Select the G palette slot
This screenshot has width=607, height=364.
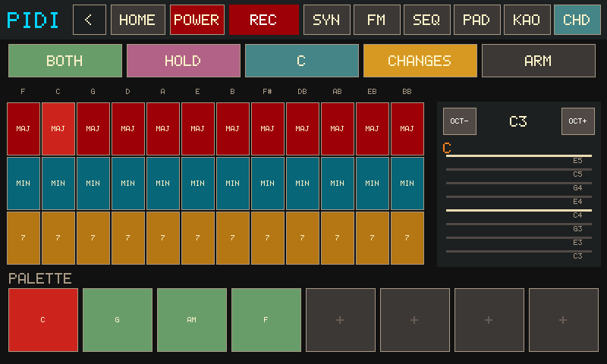[x=118, y=320]
